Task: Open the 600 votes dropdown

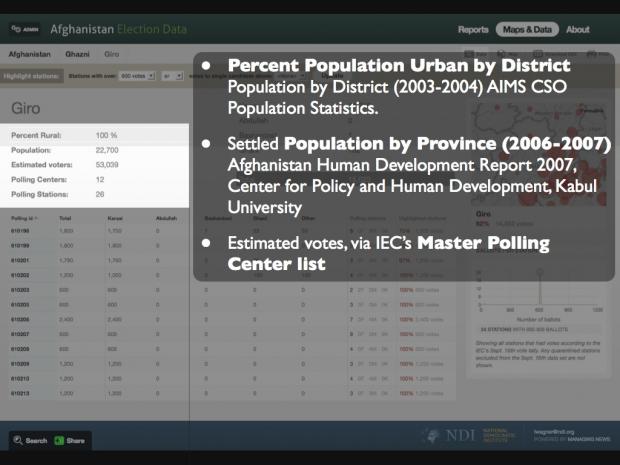Action: (137, 76)
